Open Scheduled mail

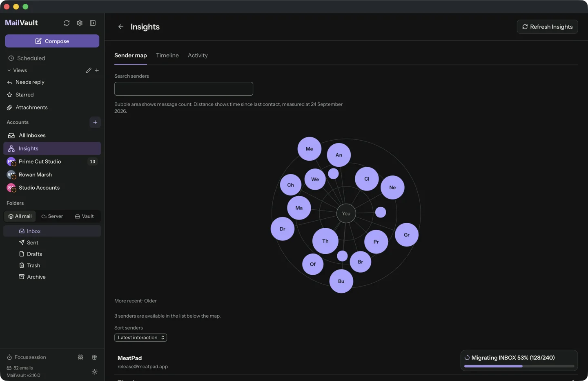pos(52,58)
